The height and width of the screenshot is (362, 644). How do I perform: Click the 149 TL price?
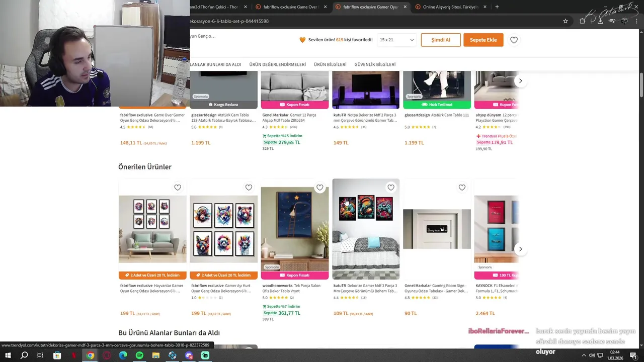pyautogui.click(x=341, y=143)
